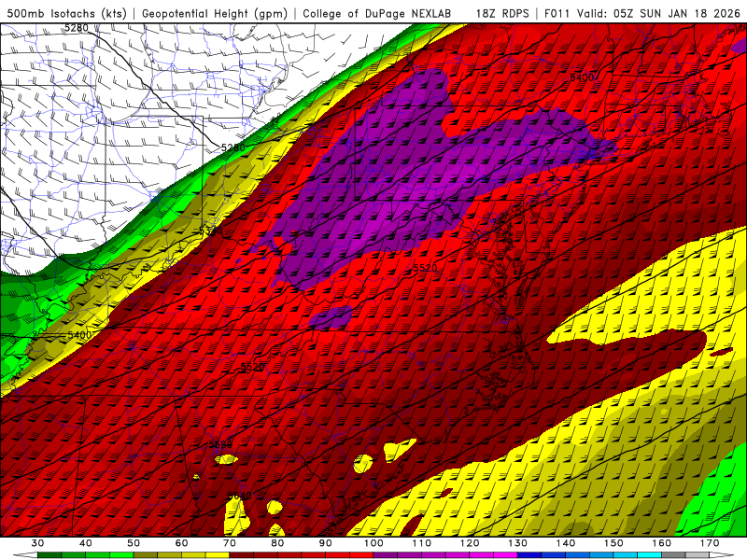Click the '18Z RDPS' model run label

[502, 13]
